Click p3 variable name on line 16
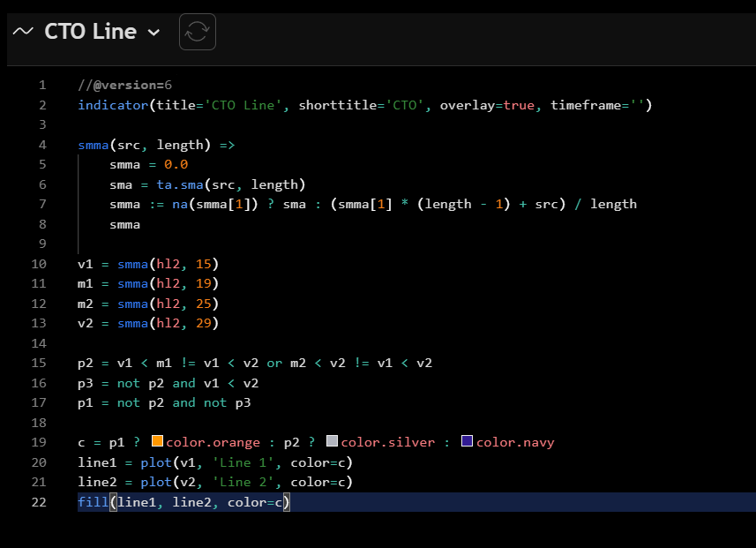This screenshot has height=548, width=756. tap(86, 383)
